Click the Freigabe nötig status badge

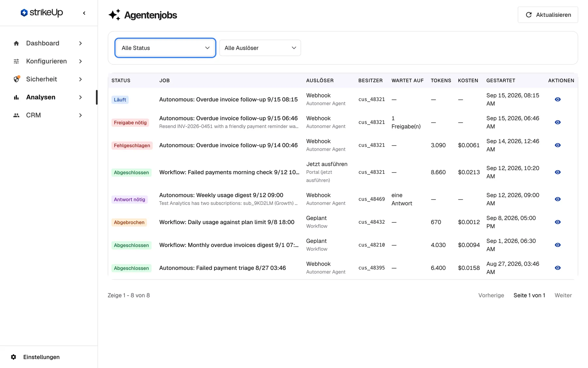click(x=130, y=123)
